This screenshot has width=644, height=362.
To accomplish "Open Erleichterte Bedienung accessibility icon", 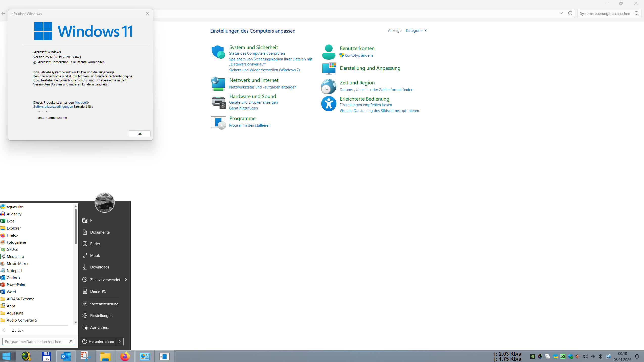I will 329,104.
